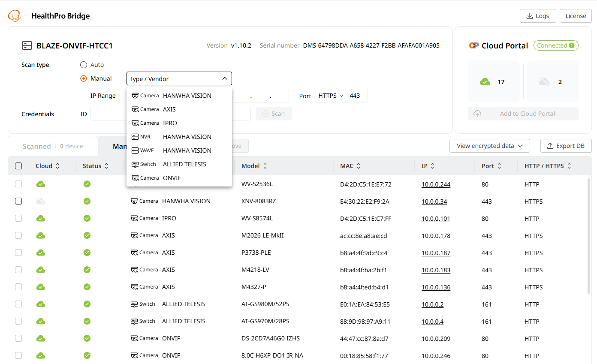Click the green cloud icon in M4327-P row
Image resolution: width=597 pixels, height=364 pixels.
coord(41,287)
